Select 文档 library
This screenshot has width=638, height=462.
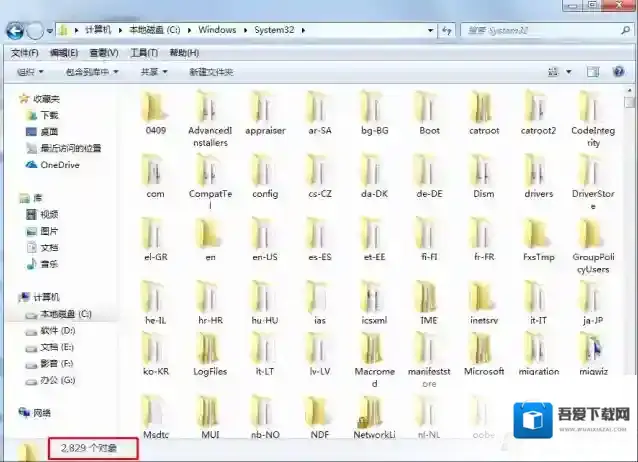pyautogui.click(x=49, y=247)
